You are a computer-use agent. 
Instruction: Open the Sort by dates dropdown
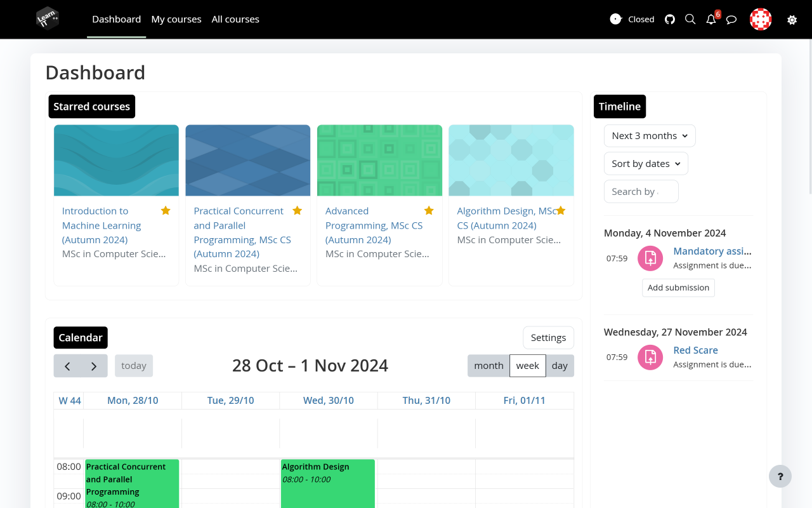click(x=646, y=164)
